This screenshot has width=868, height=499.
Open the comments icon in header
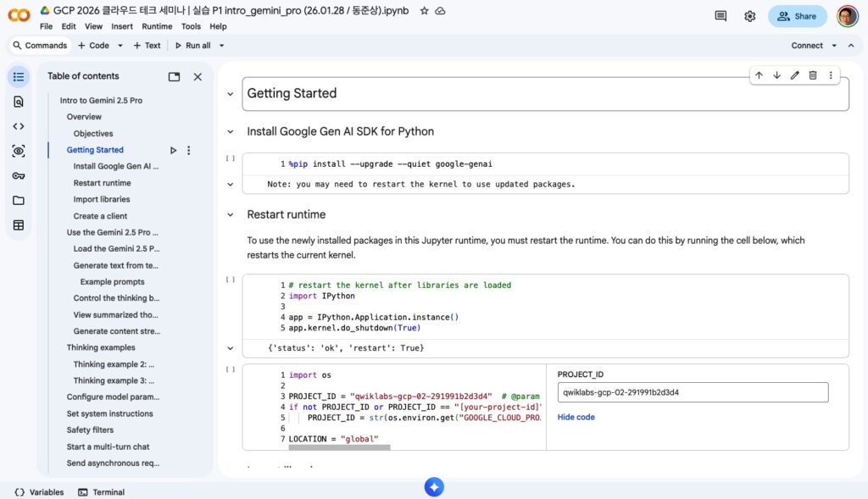pyautogui.click(x=721, y=16)
